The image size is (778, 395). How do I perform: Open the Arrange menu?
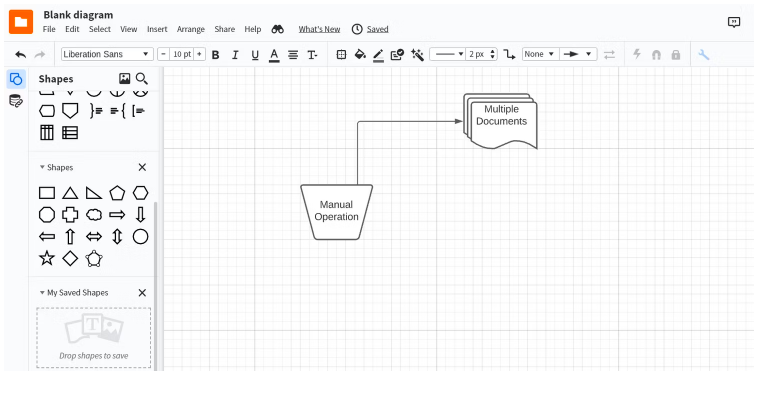(191, 29)
